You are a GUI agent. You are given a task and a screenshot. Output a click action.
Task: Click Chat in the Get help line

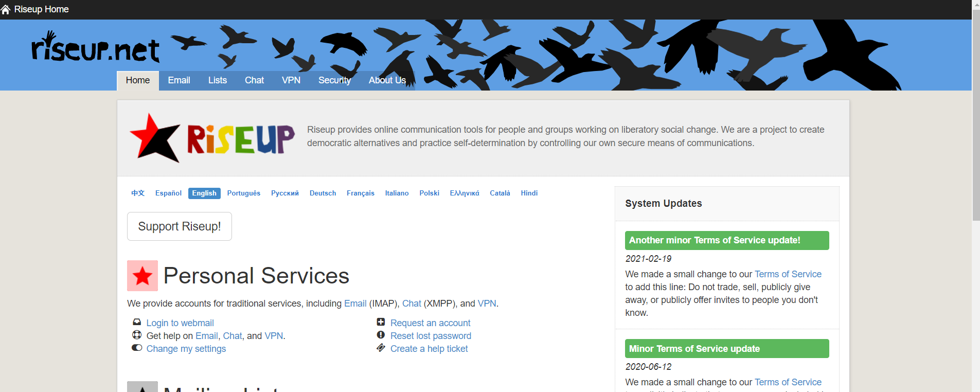(x=233, y=336)
